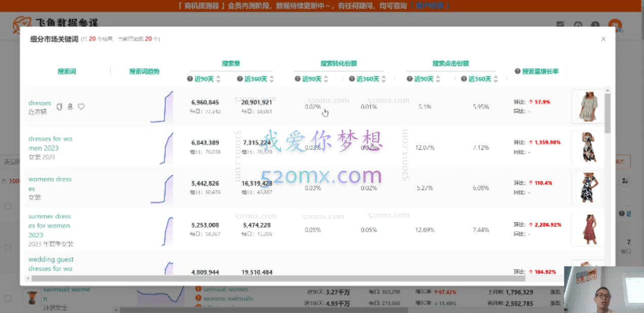Favorite the dresses keyword with heart icon
644x313 pixels.
point(81,107)
